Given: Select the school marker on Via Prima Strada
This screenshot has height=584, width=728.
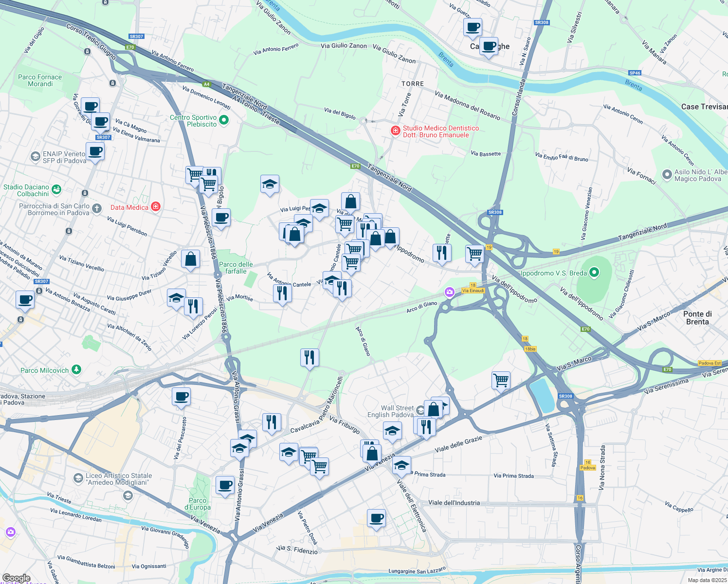Looking at the screenshot, I should 401,466.
